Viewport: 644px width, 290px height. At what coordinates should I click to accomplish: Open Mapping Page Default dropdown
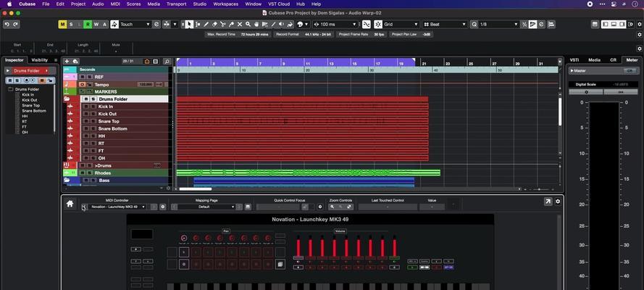point(206,207)
